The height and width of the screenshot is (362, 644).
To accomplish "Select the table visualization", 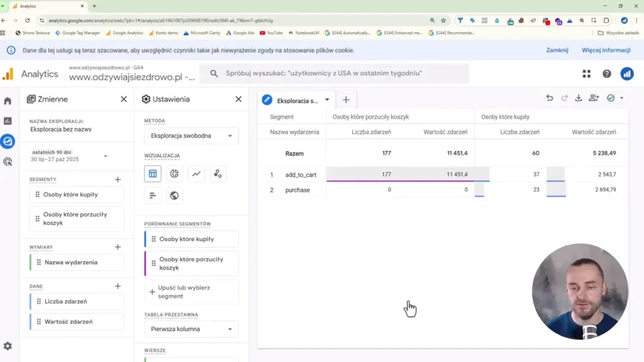I will pos(153,173).
